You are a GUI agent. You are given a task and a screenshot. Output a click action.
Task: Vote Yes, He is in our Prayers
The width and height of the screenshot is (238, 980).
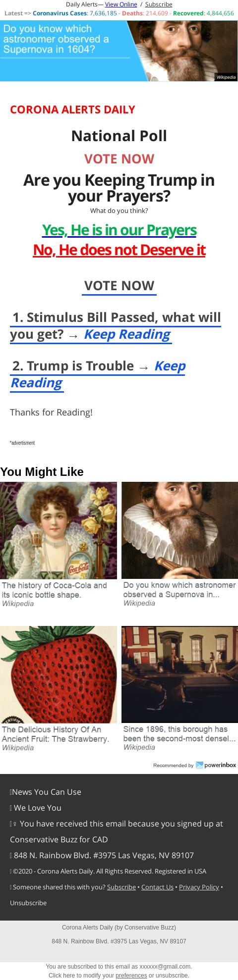click(119, 230)
